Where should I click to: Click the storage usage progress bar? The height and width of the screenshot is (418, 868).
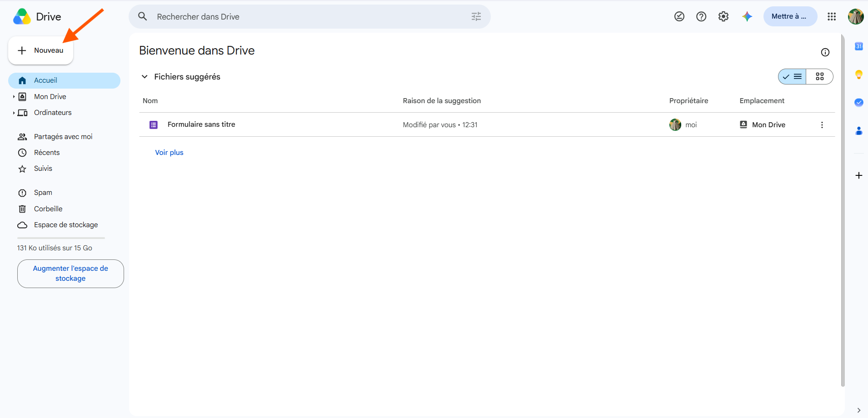pyautogui.click(x=61, y=238)
